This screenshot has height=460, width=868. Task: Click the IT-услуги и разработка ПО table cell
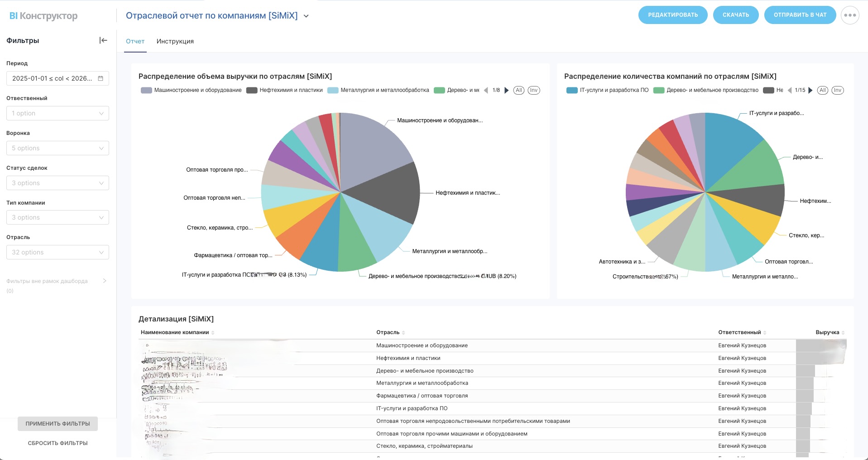click(412, 408)
